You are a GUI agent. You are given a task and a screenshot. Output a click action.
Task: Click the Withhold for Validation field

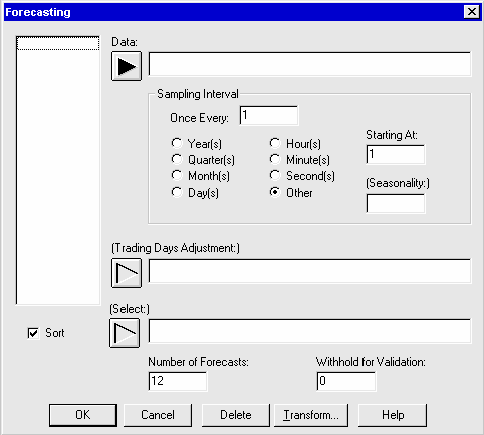pos(346,381)
